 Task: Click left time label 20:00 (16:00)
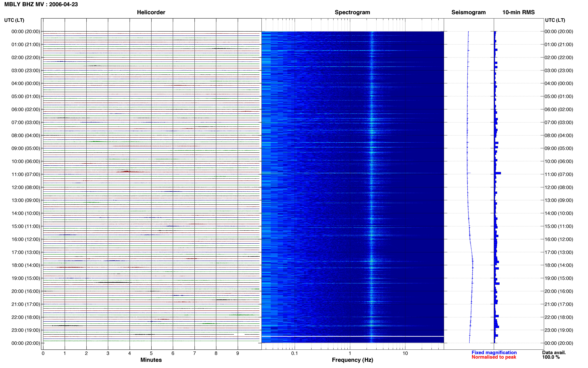26,291
